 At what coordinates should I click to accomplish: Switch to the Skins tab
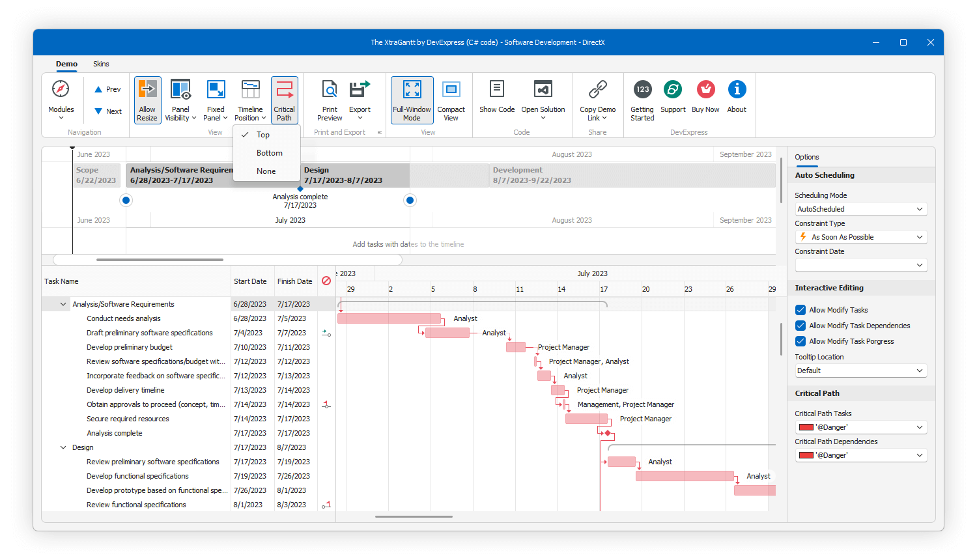[101, 64]
